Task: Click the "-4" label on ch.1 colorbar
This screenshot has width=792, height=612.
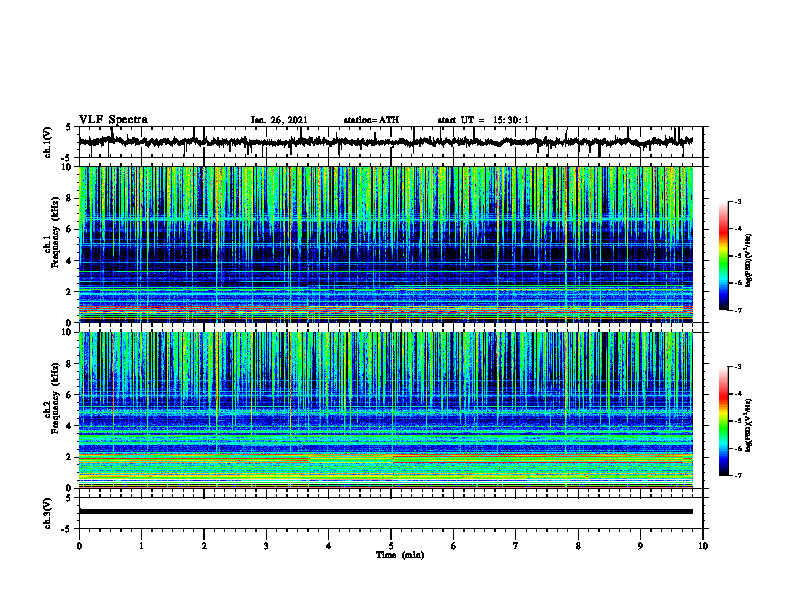Action: 738,229
